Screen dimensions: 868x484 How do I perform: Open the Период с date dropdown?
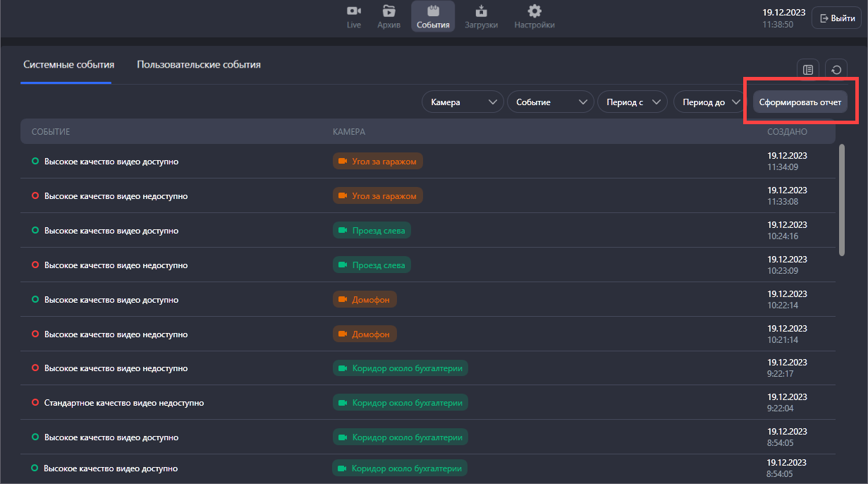pyautogui.click(x=632, y=102)
